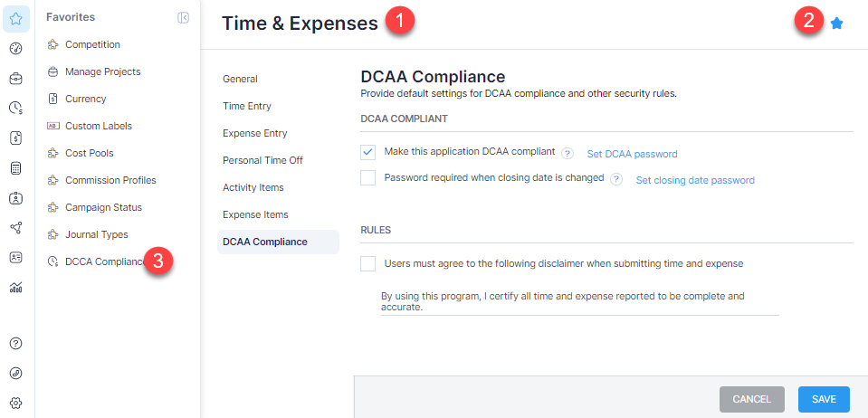
Task: Open Favorites star in the icon rail
Action: (x=16, y=19)
